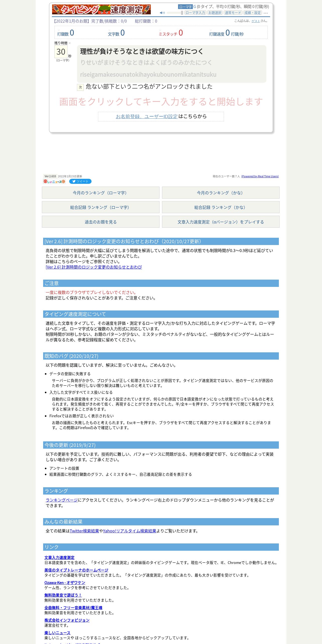The height and width of the screenshot is (644, 322).
Task: Open the 文章入力速度測定 link in リンク section
Action: tap(59, 557)
